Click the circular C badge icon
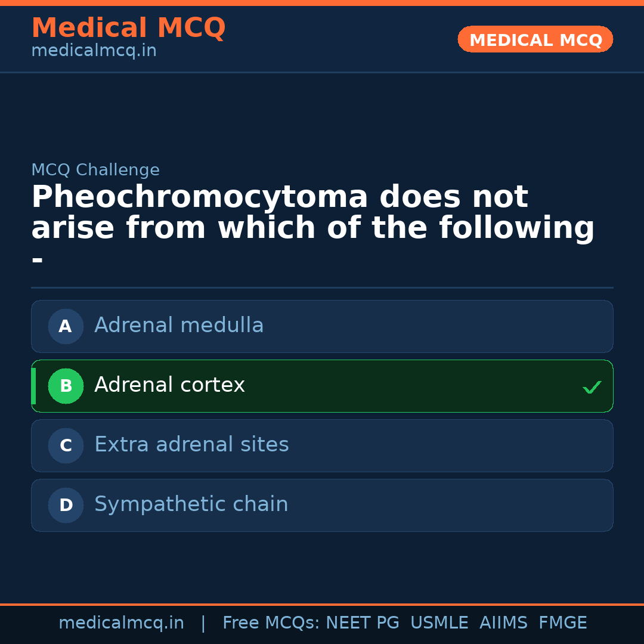Screen dimensions: 644x644 (66, 445)
